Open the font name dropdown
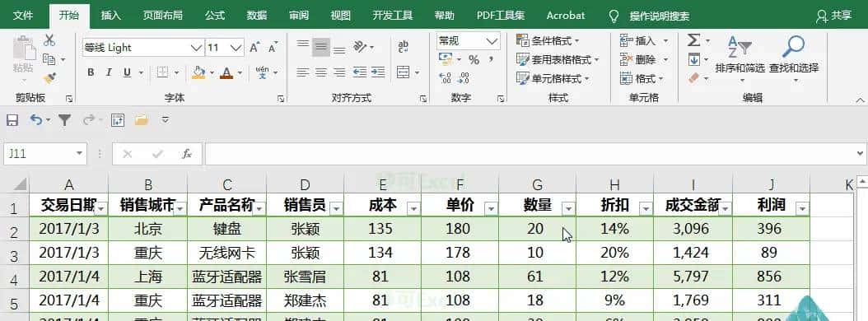Viewport: 868px width, 321px height. pos(197,48)
